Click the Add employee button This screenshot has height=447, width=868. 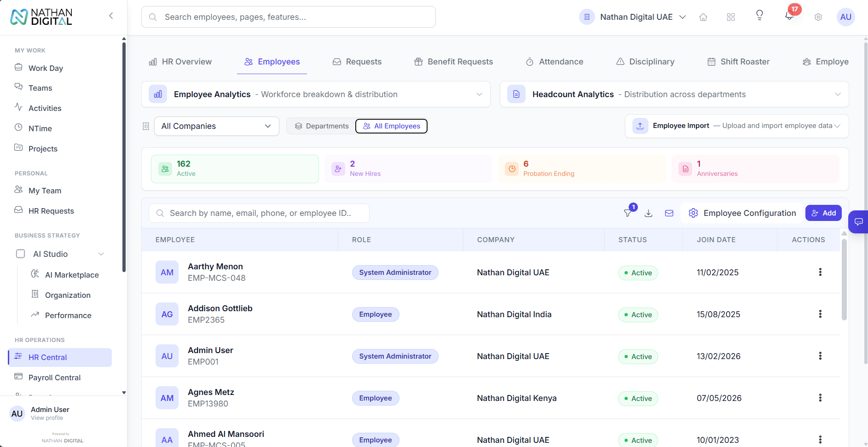(824, 213)
